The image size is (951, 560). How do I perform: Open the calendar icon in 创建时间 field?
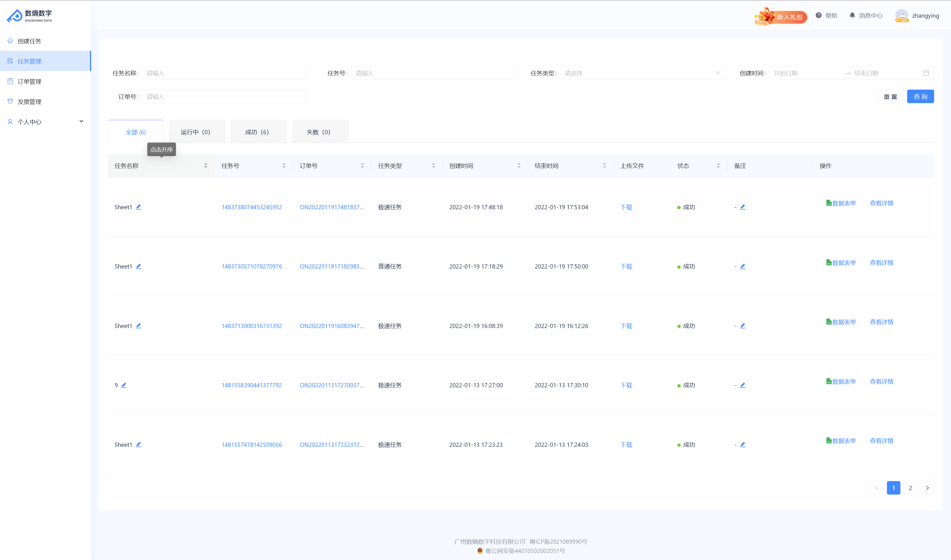926,73
